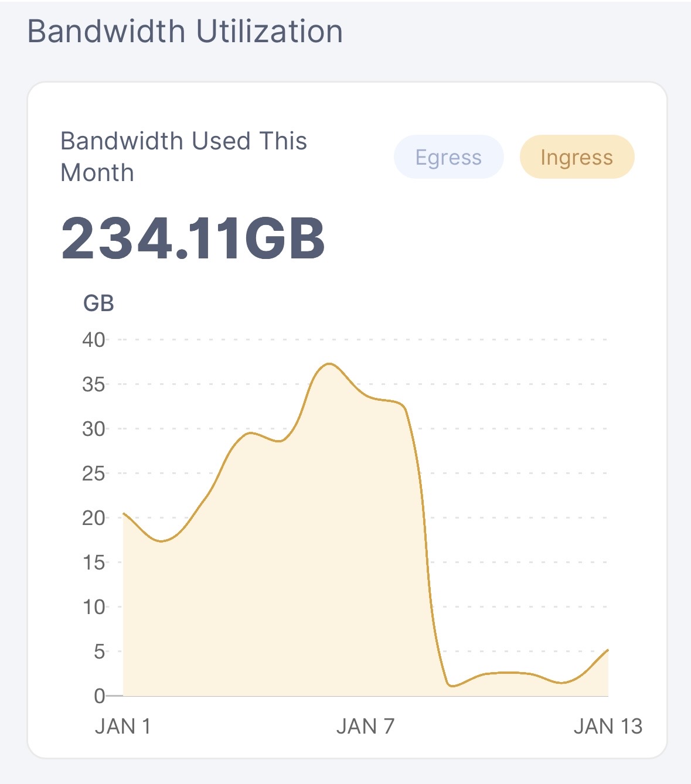The image size is (691, 784).
Task: Click the GB unit label above the axis
Action: pyautogui.click(x=98, y=304)
